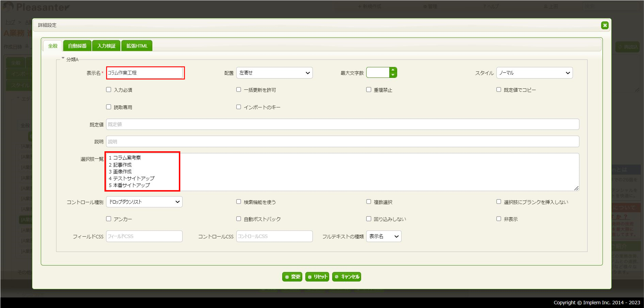The width and height of the screenshot is (644, 308).
Task: Enable the 入力必須 checkbox
Action: pos(108,90)
